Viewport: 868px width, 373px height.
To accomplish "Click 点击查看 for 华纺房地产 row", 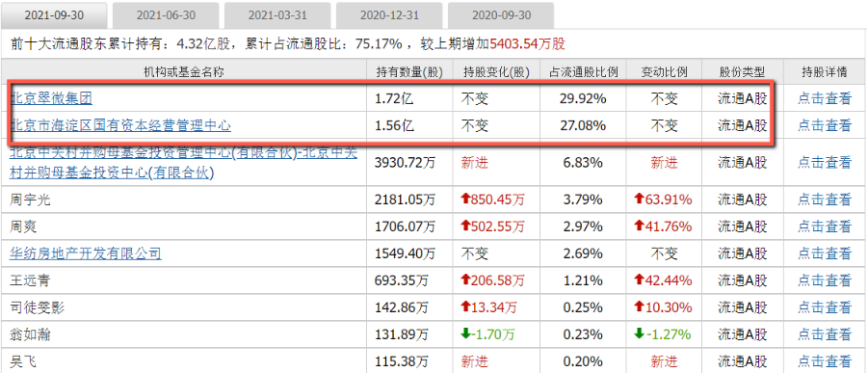I will coord(825,253).
